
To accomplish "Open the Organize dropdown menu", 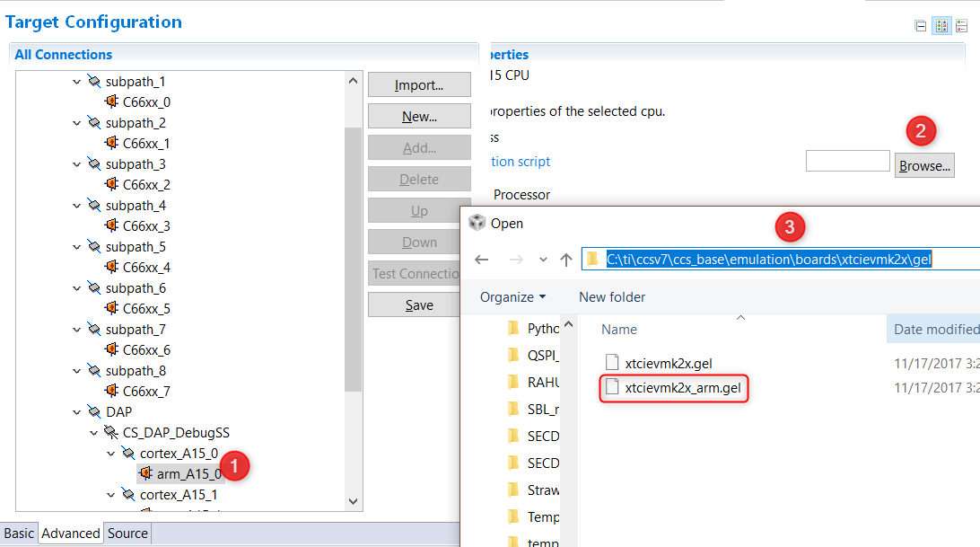I will click(512, 296).
